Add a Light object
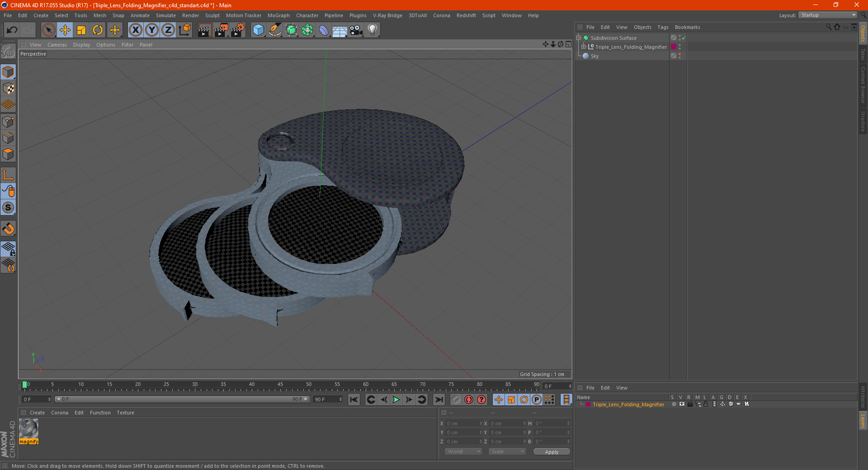Screen dimensions: 868x470 (x=372, y=30)
